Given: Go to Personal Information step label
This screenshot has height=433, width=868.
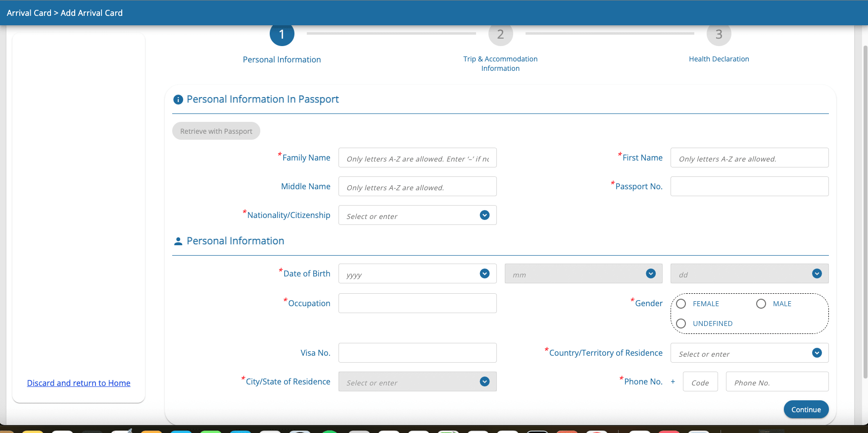Looking at the screenshot, I should tap(282, 59).
